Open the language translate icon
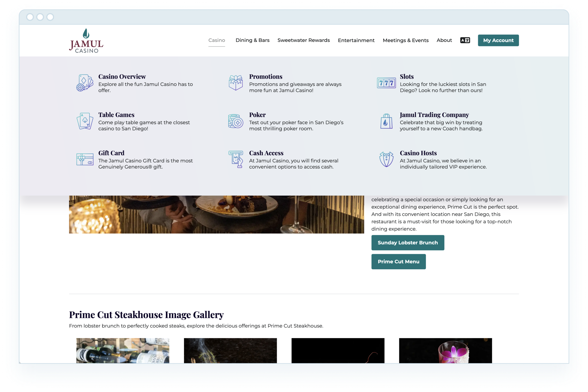Screen dimensions: 588x392 coord(465,40)
